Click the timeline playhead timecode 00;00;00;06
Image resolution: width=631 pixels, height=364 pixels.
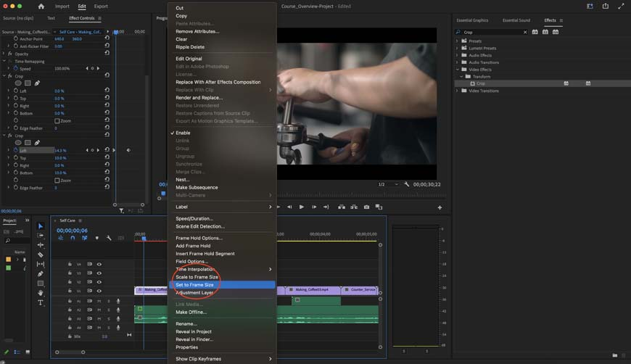point(72,231)
